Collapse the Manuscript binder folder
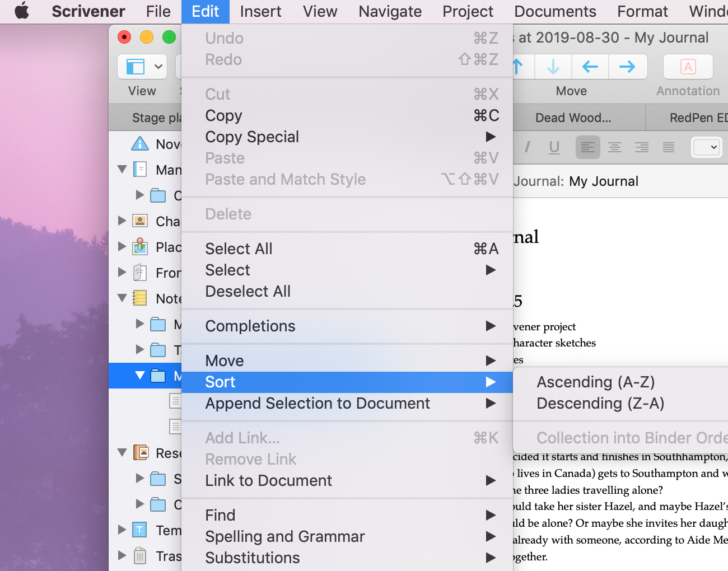Image resolution: width=728 pixels, height=571 pixels. [122, 169]
